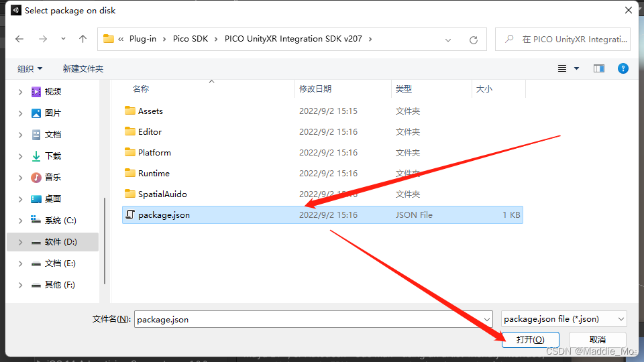The height and width of the screenshot is (362, 644).
Task: Expand the chevron after Pico SDK breadcrumb
Action: pyautogui.click(x=216, y=39)
